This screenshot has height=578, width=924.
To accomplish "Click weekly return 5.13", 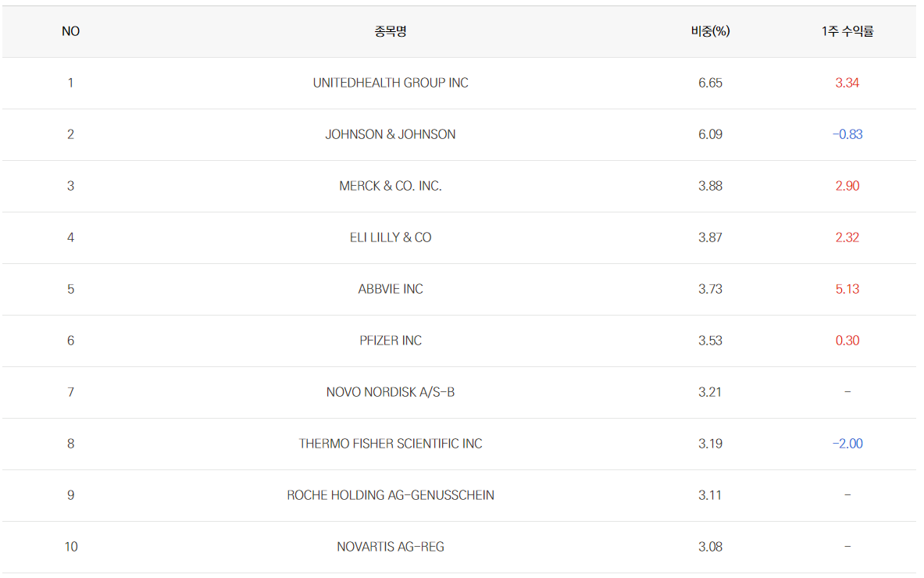I will pos(847,289).
